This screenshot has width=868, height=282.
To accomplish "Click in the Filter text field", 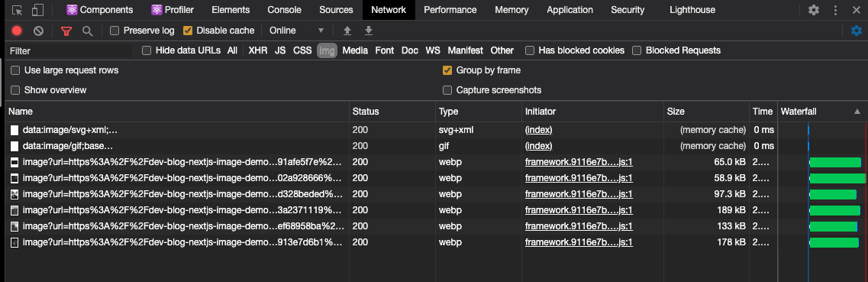I will [69, 50].
